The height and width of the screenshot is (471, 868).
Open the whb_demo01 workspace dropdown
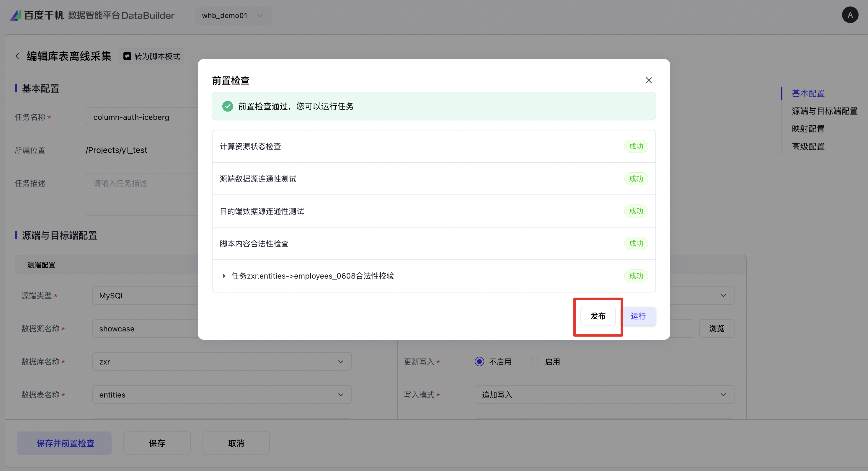point(233,16)
